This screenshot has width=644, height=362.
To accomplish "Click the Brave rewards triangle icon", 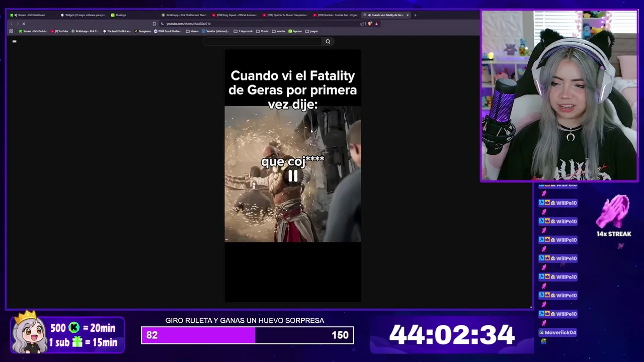I will coord(376,24).
